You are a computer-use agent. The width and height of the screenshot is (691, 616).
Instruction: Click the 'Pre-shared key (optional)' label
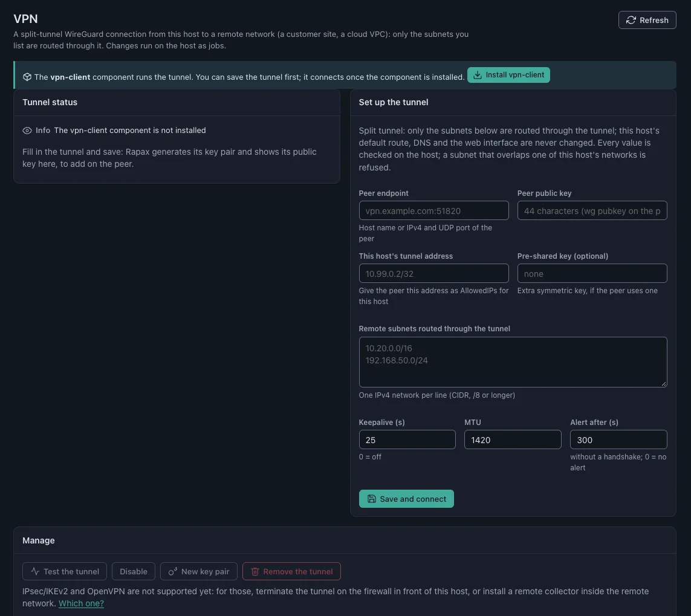click(x=562, y=256)
